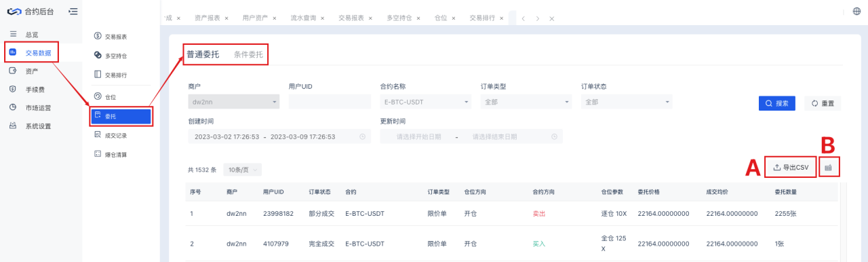Click the 导出CSV export button
868x262 pixels.
coord(791,167)
